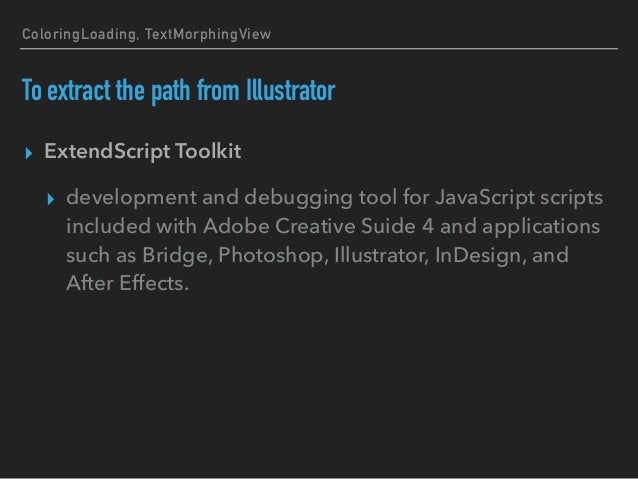
Task: Click the blue triangle bullet beside ExtendScript Toolkit
Action: 28,153
